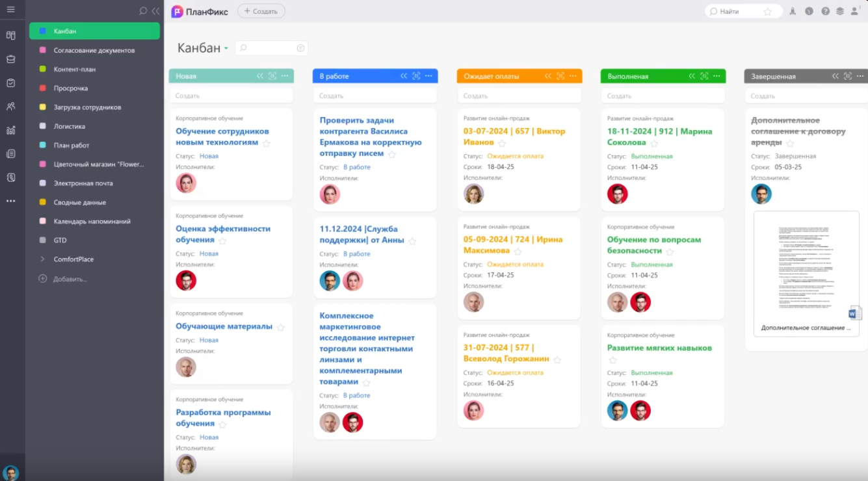Screen dimensions: 868x481
Task: Open contacts people icon in left rail
Action: 10,106
